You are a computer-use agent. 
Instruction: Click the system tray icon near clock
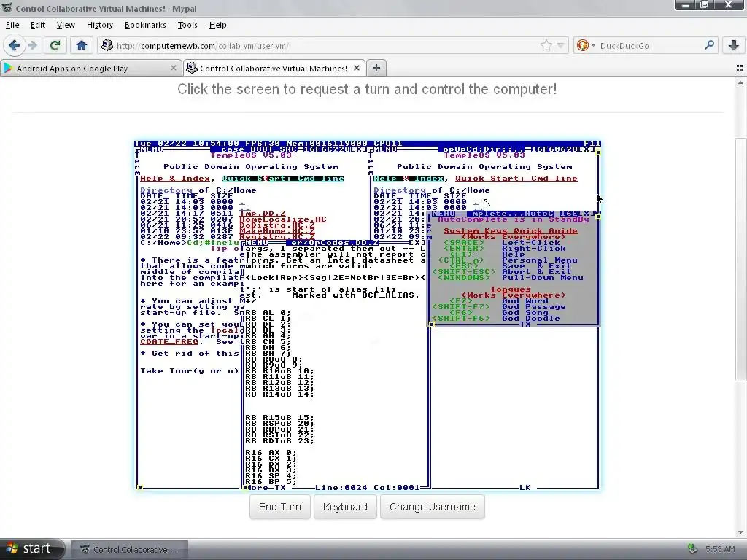coord(692,549)
